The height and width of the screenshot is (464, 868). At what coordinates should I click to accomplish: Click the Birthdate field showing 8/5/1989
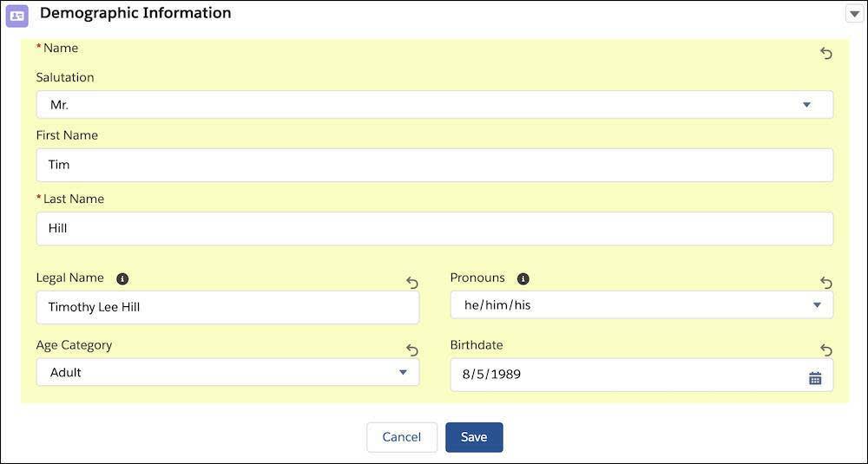(x=625, y=376)
